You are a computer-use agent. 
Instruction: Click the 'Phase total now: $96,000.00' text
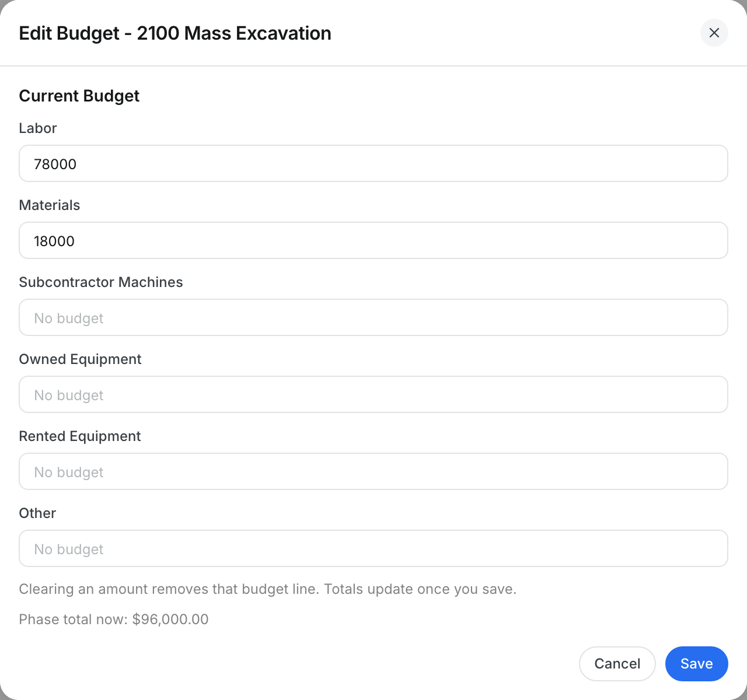coord(114,619)
